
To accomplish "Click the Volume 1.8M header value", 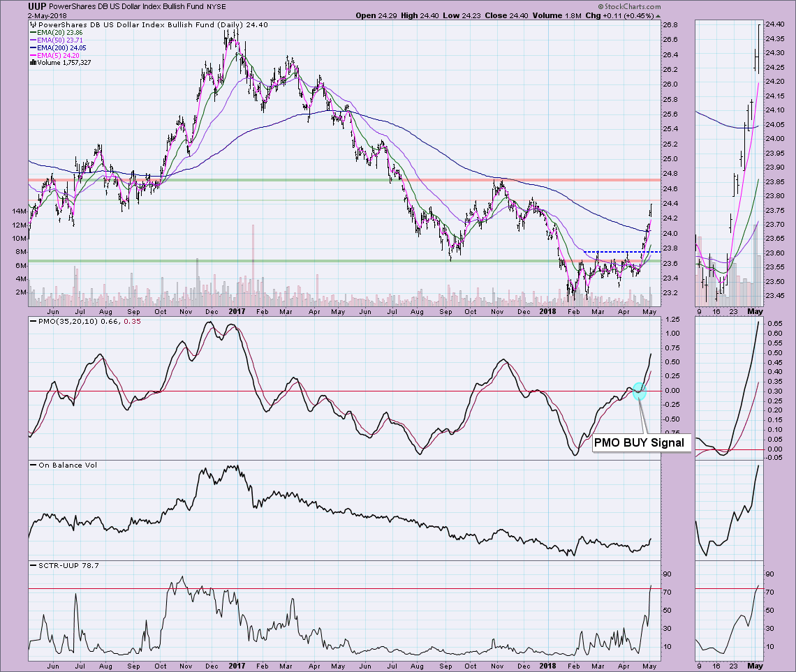I will [x=557, y=16].
